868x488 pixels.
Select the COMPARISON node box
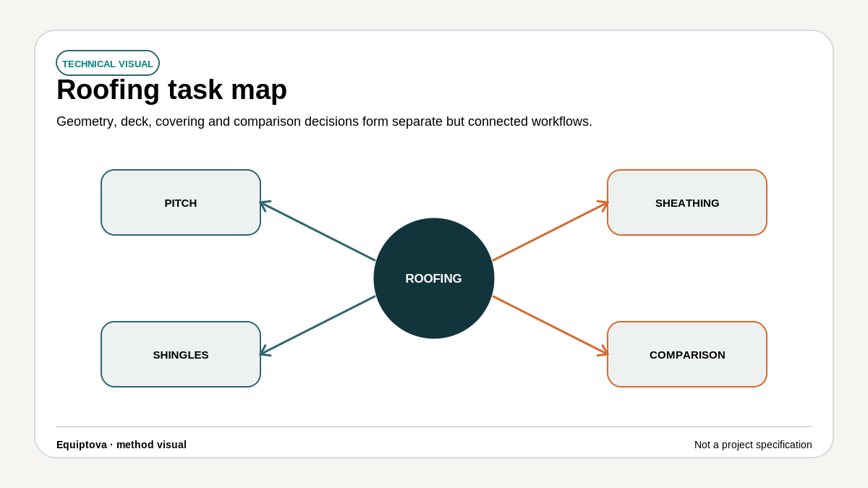point(687,354)
